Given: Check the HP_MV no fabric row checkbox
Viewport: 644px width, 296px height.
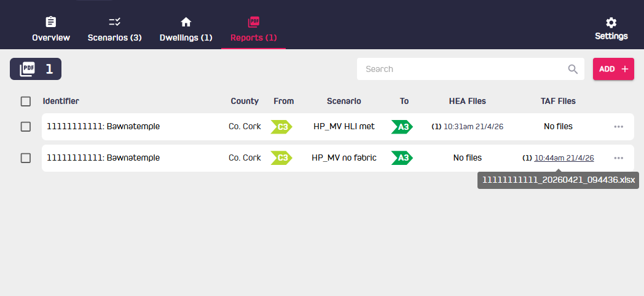Looking at the screenshot, I should (25, 158).
